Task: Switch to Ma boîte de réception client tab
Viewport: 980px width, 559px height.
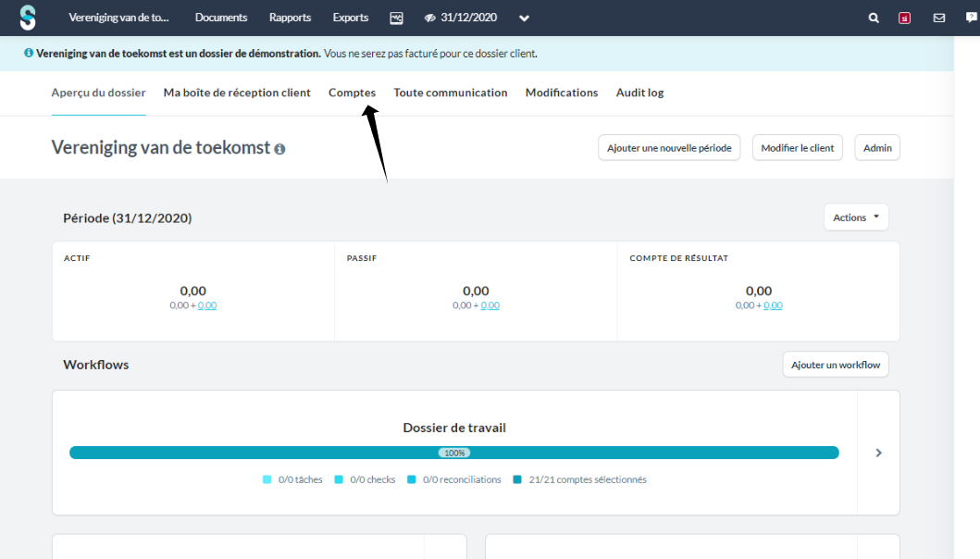Action: point(237,93)
